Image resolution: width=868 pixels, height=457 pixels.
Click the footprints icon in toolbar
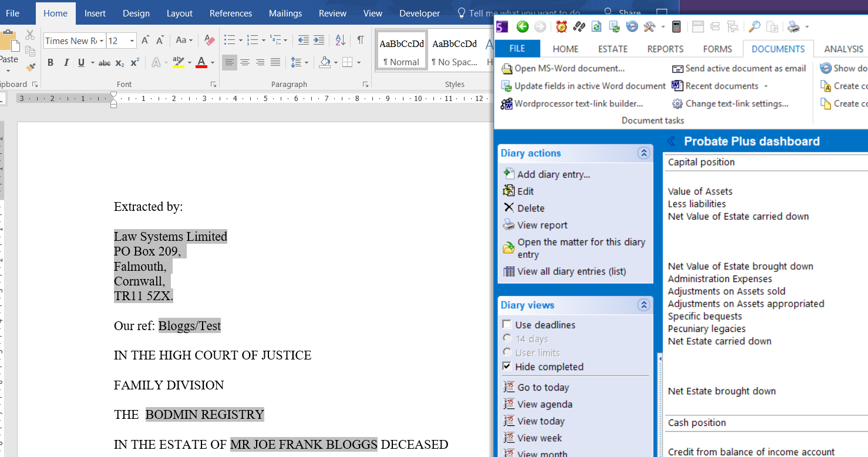tap(579, 26)
